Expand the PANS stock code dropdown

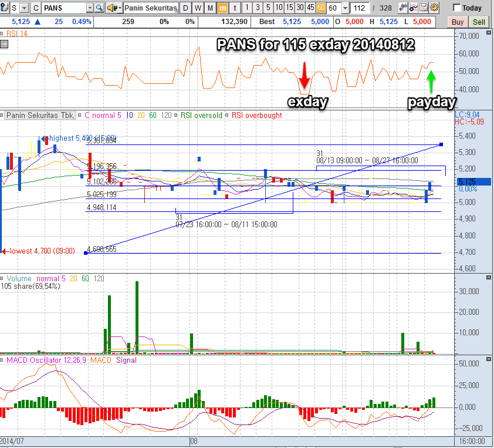tap(90, 8)
